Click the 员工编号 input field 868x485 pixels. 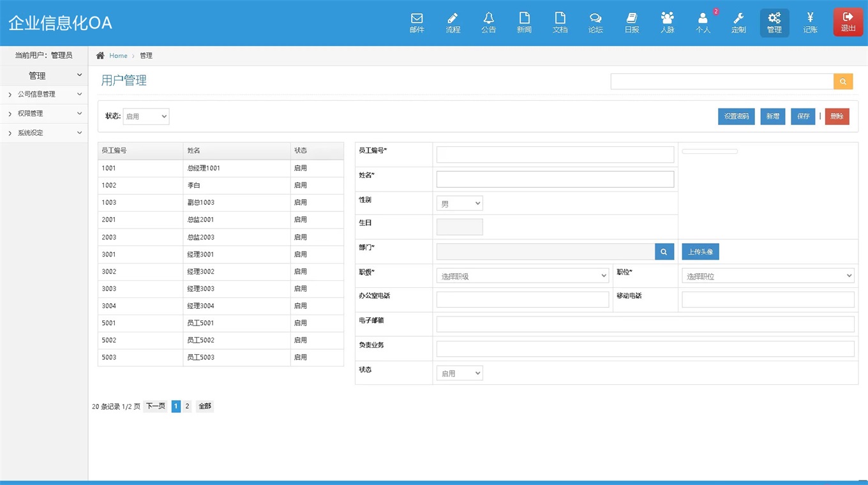pos(555,154)
